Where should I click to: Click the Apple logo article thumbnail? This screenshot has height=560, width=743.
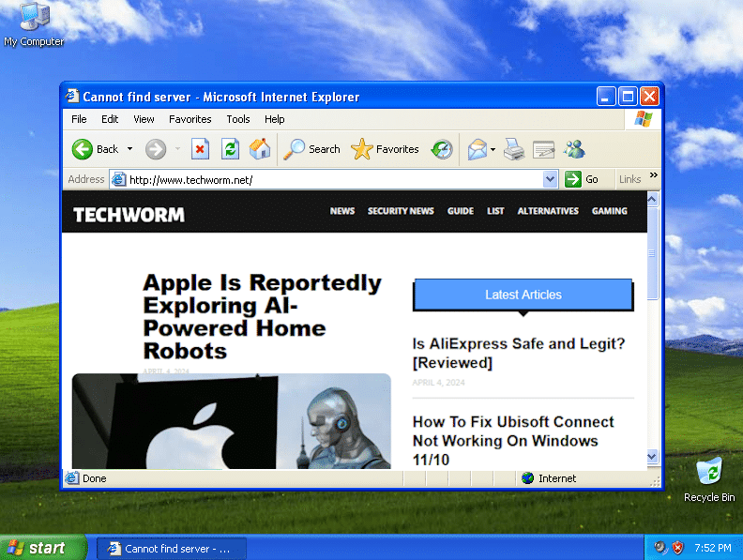click(231, 421)
